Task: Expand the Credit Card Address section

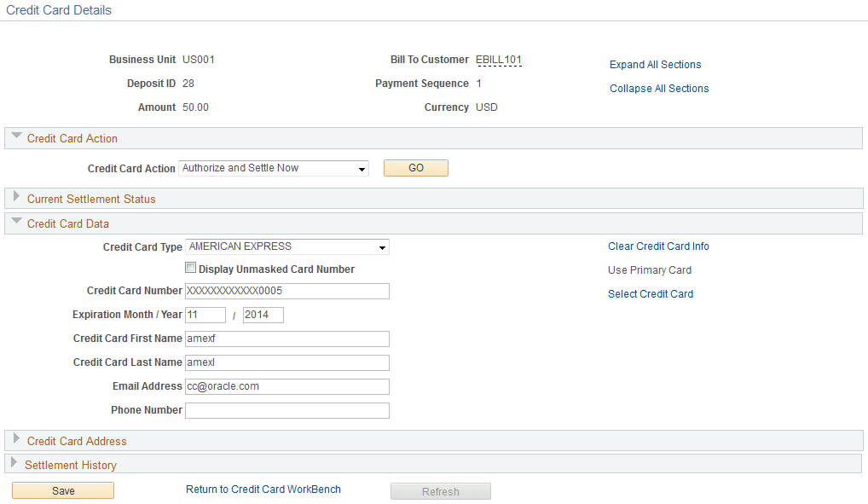Action: 15,440
